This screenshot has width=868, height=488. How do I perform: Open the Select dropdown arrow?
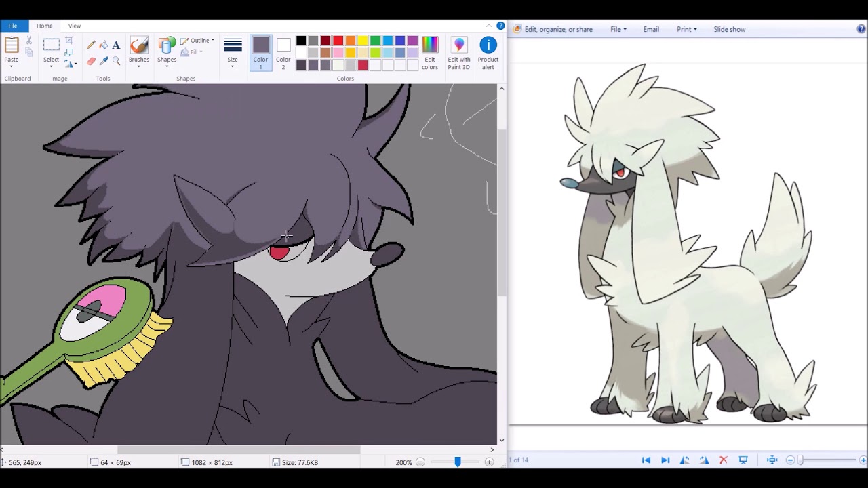click(51, 66)
